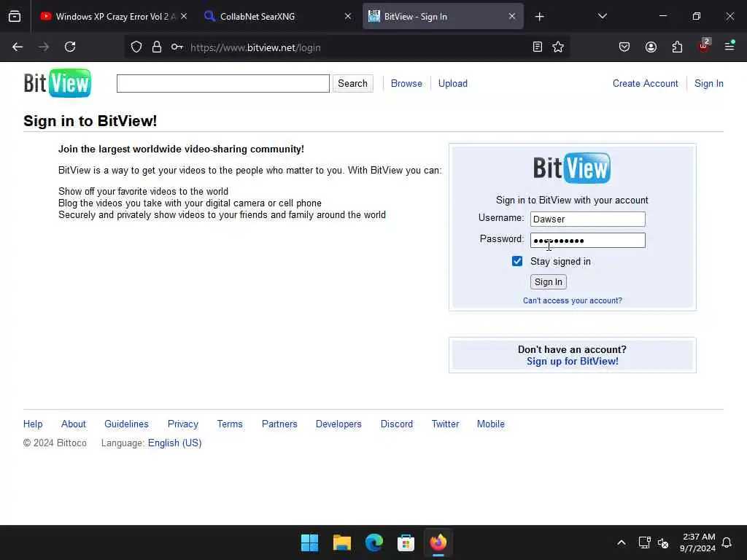Screen dimensions: 747x560
Task: Open Firefox View tab manager icon
Action: [x=15, y=17]
